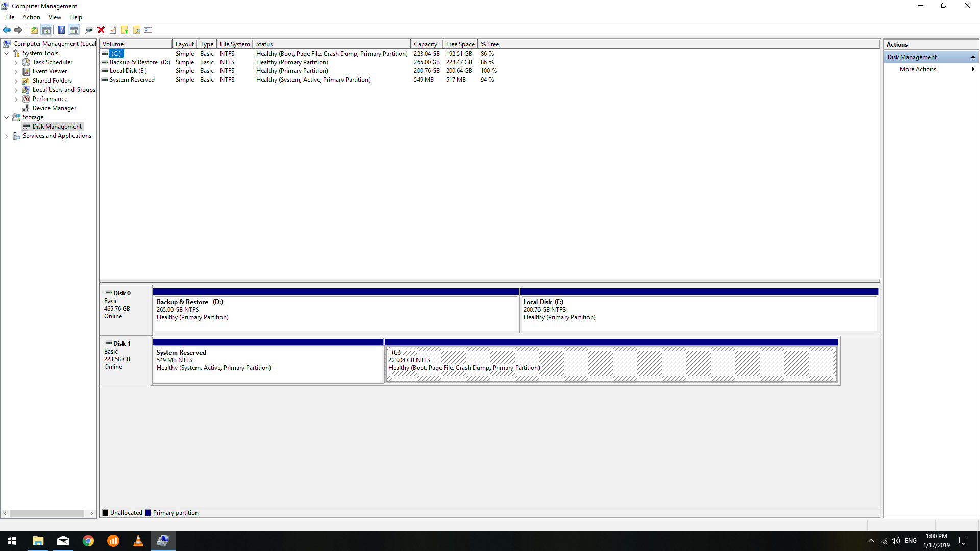Click the folder with magnifier toolbar icon

point(137,30)
